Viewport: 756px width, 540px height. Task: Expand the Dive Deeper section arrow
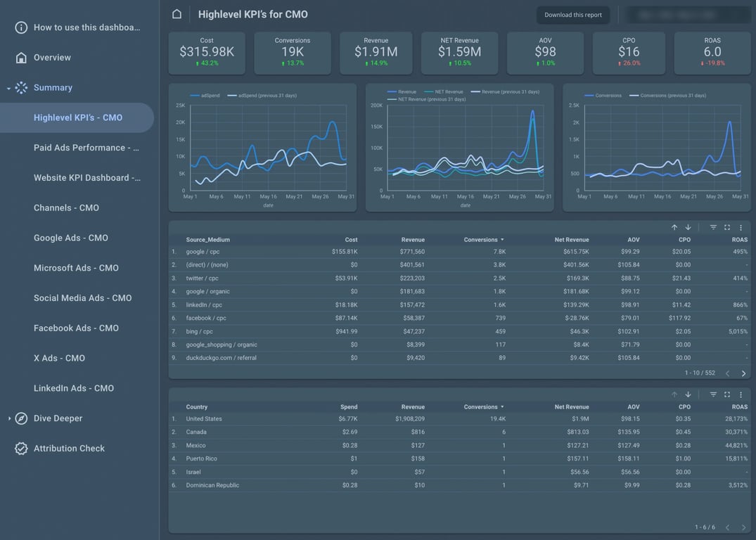pyautogui.click(x=9, y=418)
